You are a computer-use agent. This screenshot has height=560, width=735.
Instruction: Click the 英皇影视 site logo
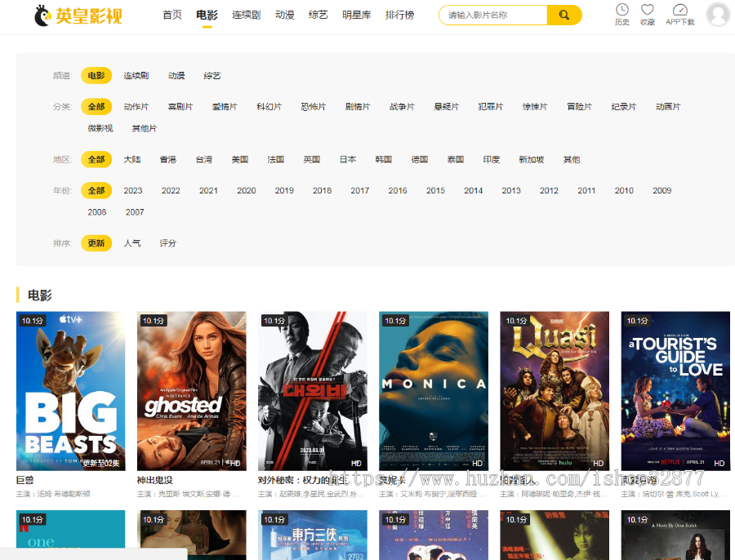tap(78, 16)
